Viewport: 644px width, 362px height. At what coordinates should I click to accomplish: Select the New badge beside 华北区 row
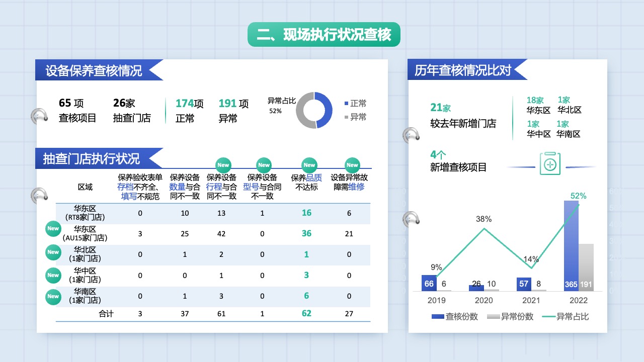(53, 252)
